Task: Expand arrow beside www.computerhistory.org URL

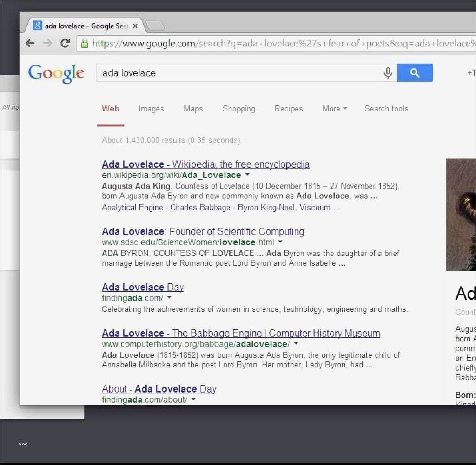Action: 296,344
